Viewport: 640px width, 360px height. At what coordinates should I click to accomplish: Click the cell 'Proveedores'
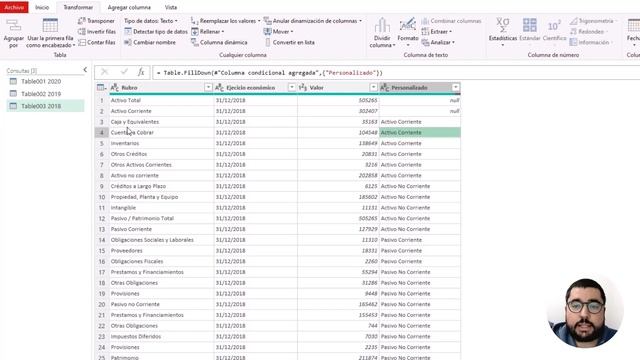tap(161, 251)
